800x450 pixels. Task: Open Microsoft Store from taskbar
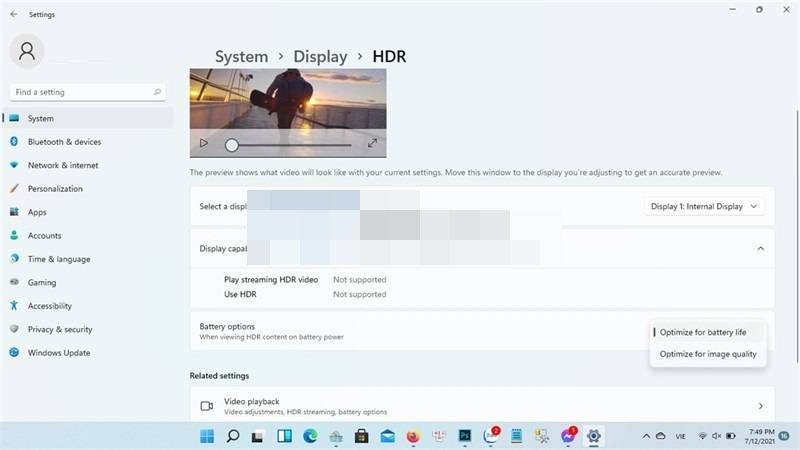[x=361, y=436]
